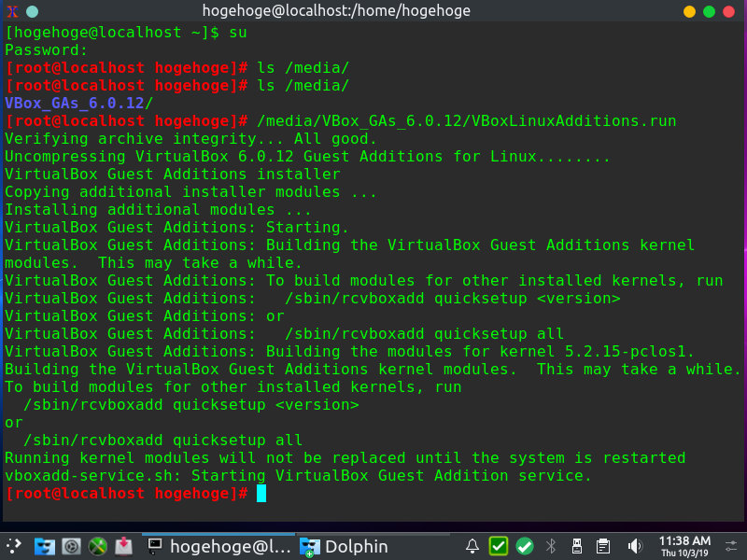The height and width of the screenshot is (560, 747).
Task: Open clipboard tray icon
Action: [x=603, y=546]
